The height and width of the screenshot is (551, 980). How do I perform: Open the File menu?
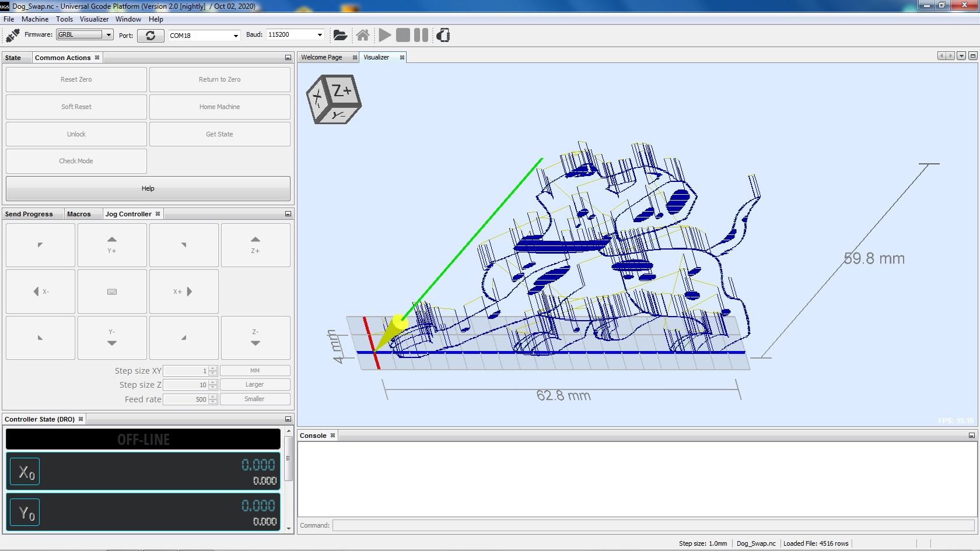coord(9,19)
